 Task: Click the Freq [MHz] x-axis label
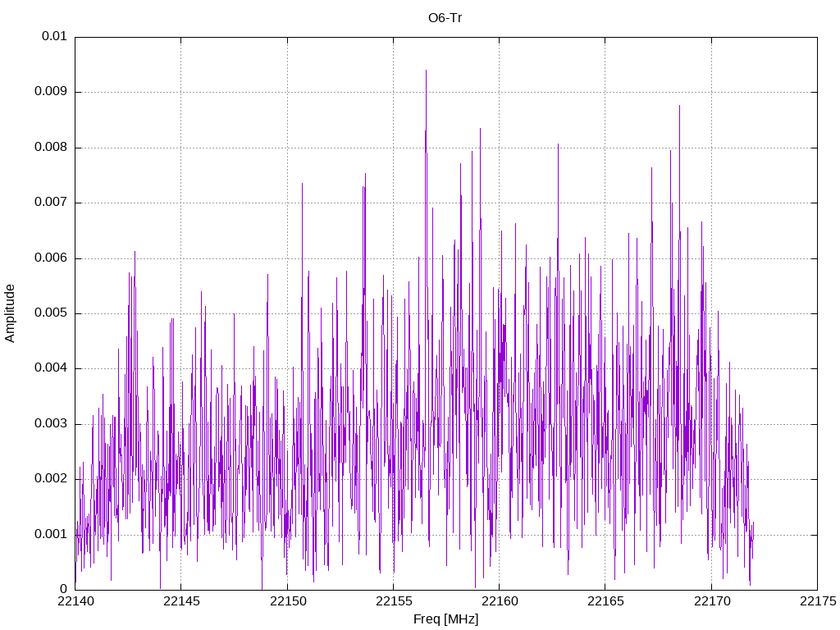click(445, 619)
